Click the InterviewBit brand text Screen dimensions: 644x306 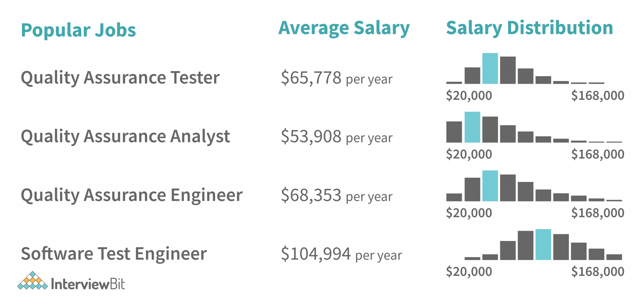(x=88, y=284)
